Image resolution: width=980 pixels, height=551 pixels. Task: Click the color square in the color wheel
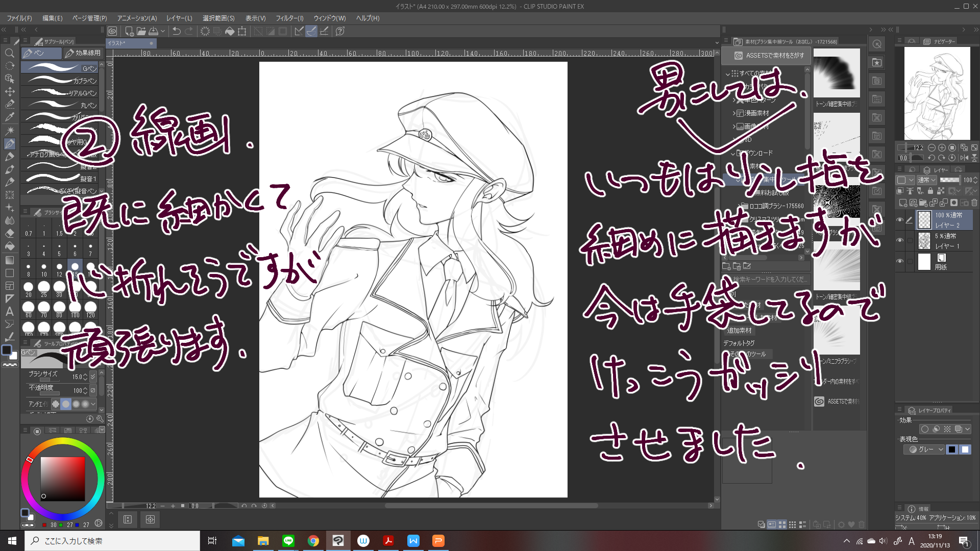pyautogui.click(x=62, y=479)
